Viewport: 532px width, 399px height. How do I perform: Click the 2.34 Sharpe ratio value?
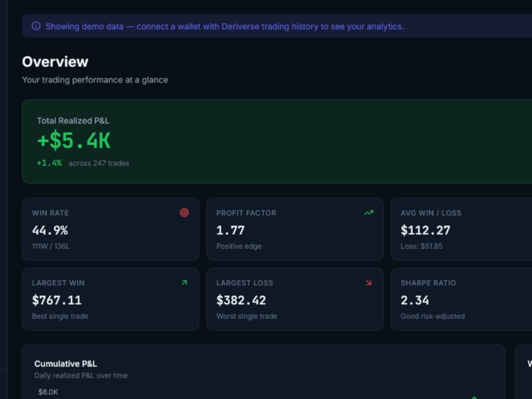pos(414,300)
